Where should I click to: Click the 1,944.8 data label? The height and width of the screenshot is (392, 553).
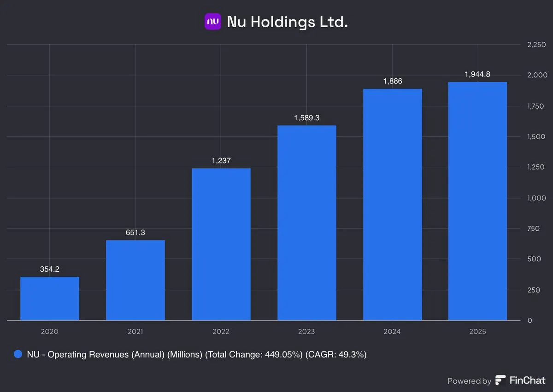tap(478, 74)
